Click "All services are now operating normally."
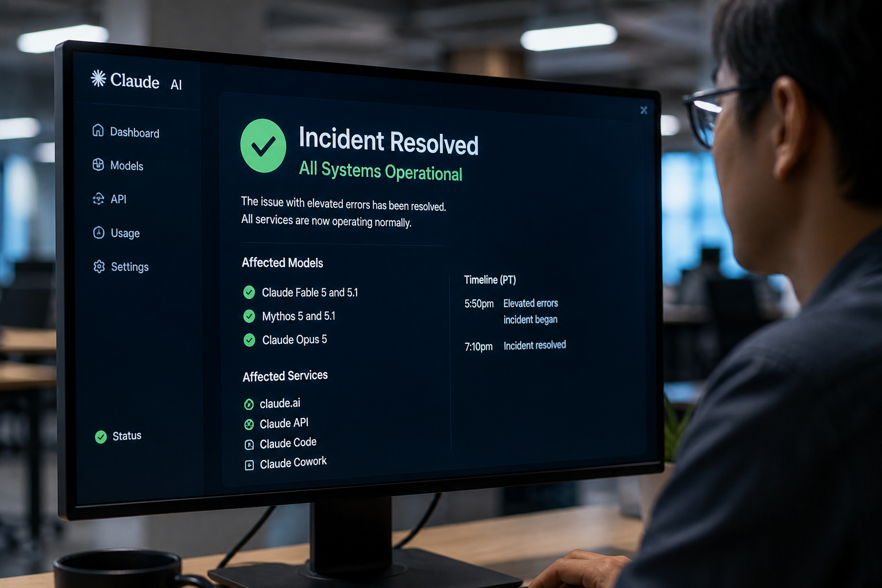Screen dimensions: 882x588 (326, 220)
